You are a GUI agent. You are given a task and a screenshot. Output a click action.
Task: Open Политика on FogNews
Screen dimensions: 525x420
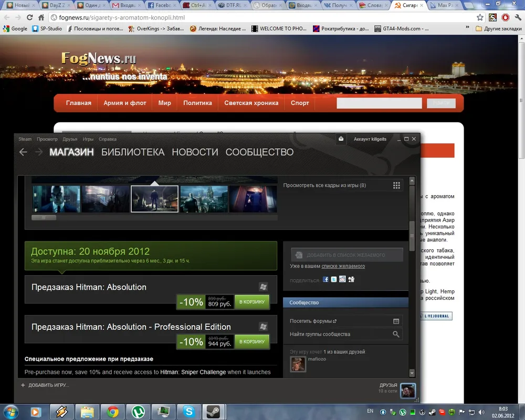click(197, 103)
